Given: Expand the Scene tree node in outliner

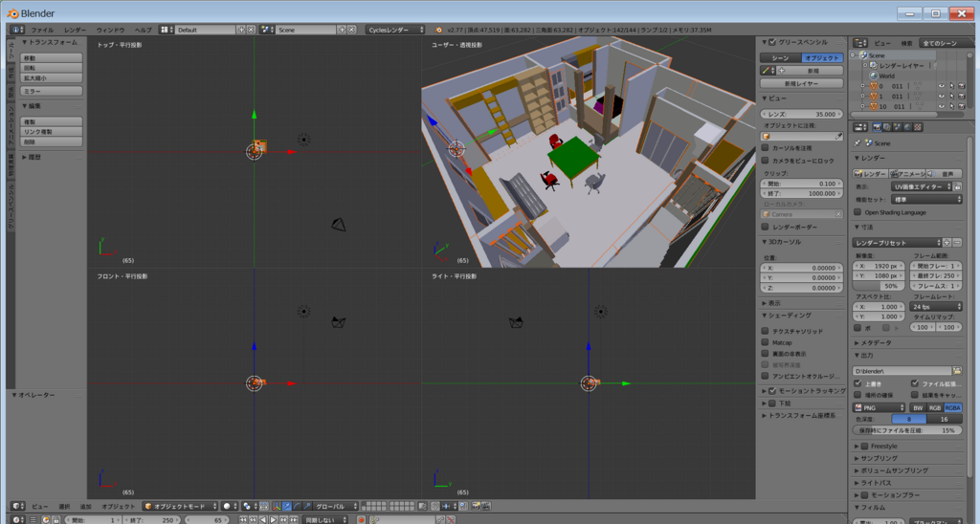Looking at the screenshot, I should 853,55.
